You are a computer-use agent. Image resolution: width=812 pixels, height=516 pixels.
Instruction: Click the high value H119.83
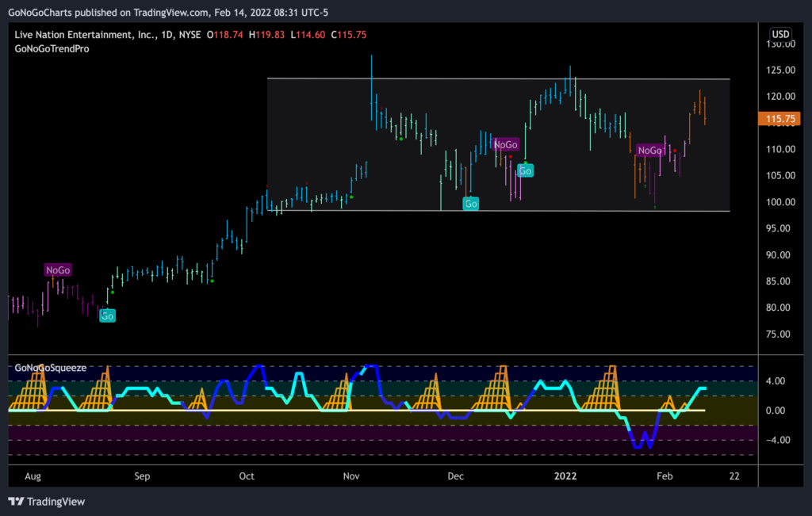click(x=266, y=35)
